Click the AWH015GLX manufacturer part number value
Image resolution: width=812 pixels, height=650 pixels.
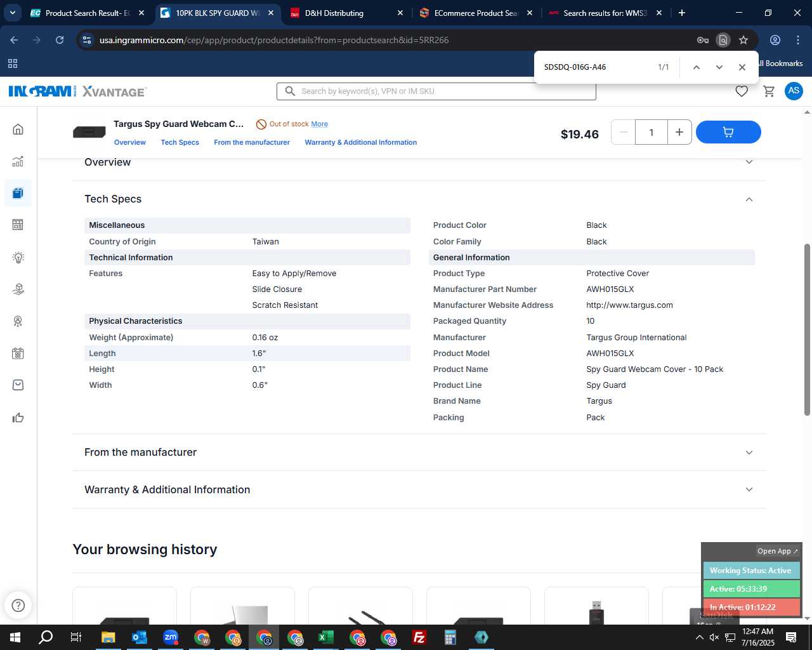pos(610,289)
